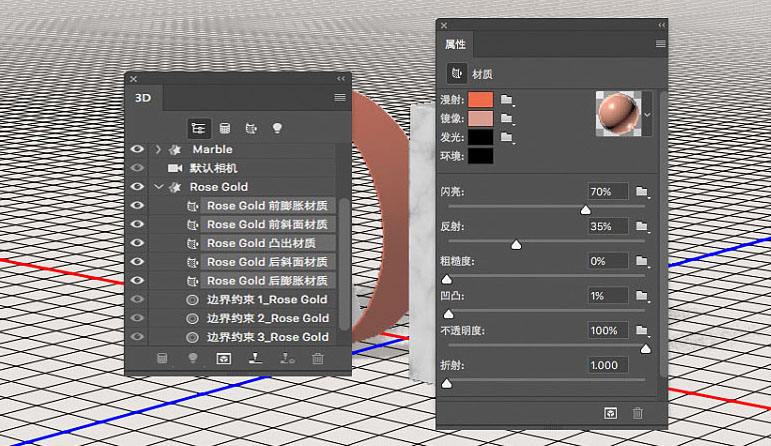This screenshot has width=771, height=446.
Task: Select the 默认相机 camera row
Action: 213,168
